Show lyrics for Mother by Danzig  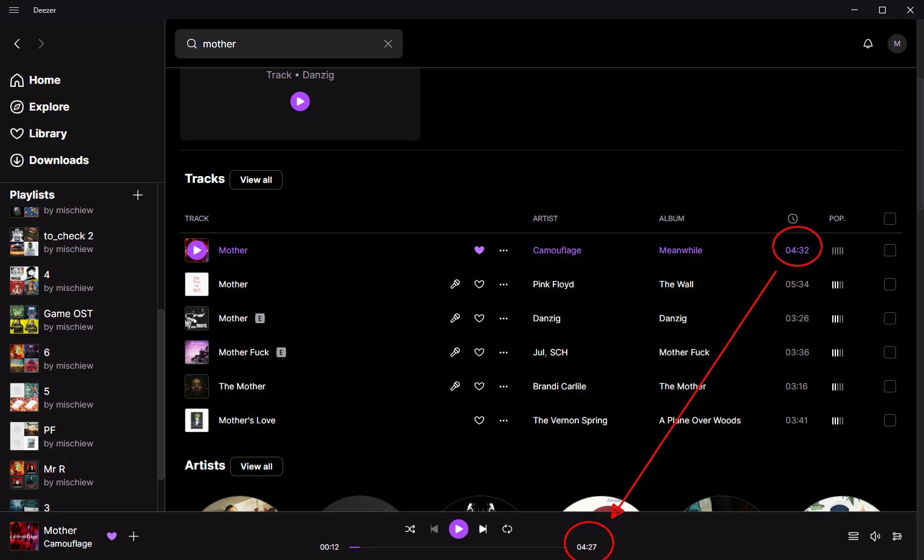(455, 318)
